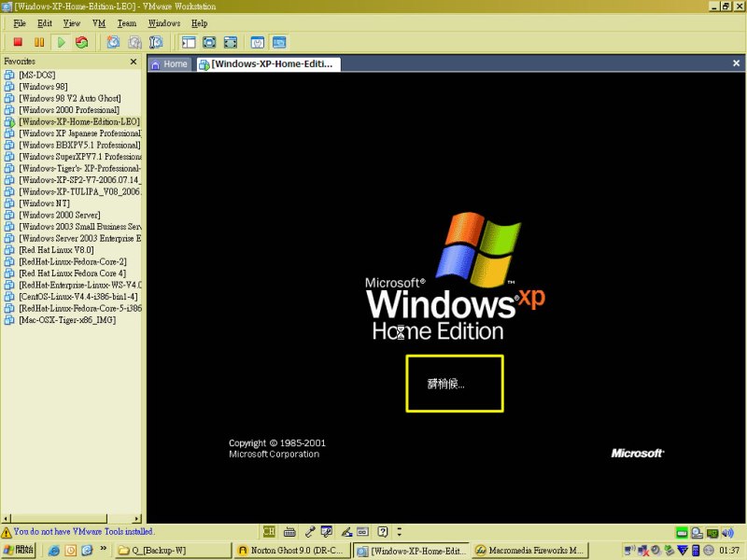Select [Windows 98] in Favorites

[x=43, y=86]
